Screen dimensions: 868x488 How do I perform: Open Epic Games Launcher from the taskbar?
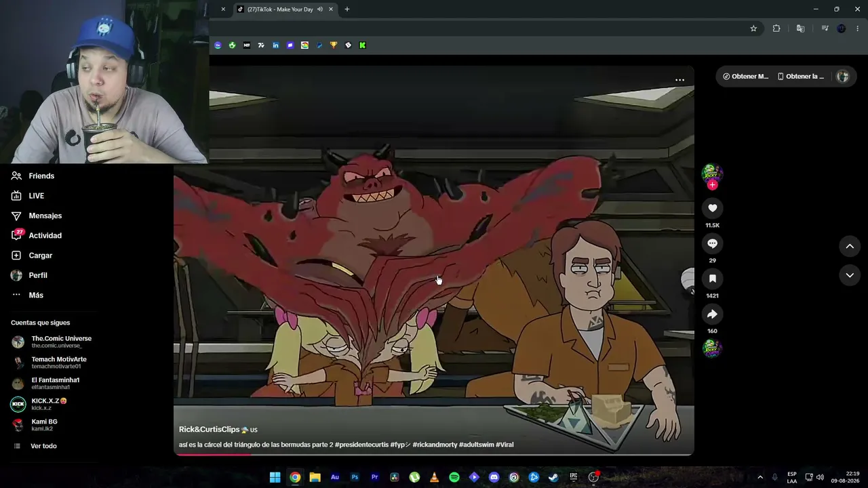(x=574, y=477)
